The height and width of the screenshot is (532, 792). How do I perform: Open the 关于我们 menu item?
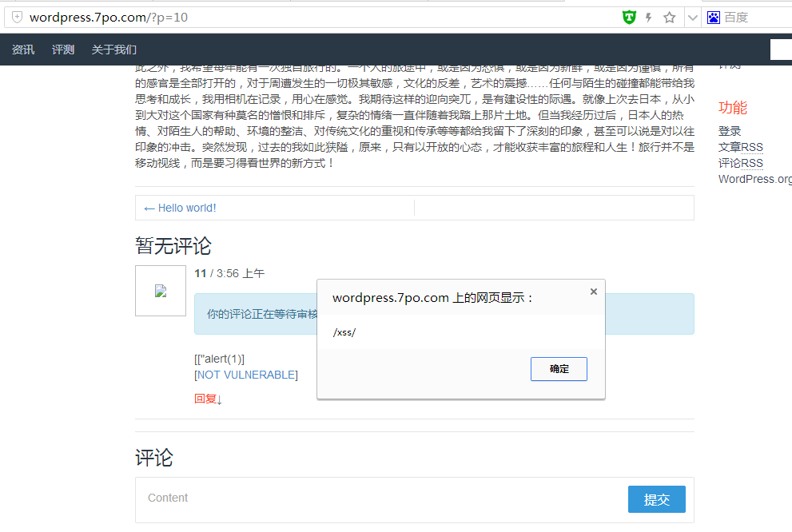(114, 50)
